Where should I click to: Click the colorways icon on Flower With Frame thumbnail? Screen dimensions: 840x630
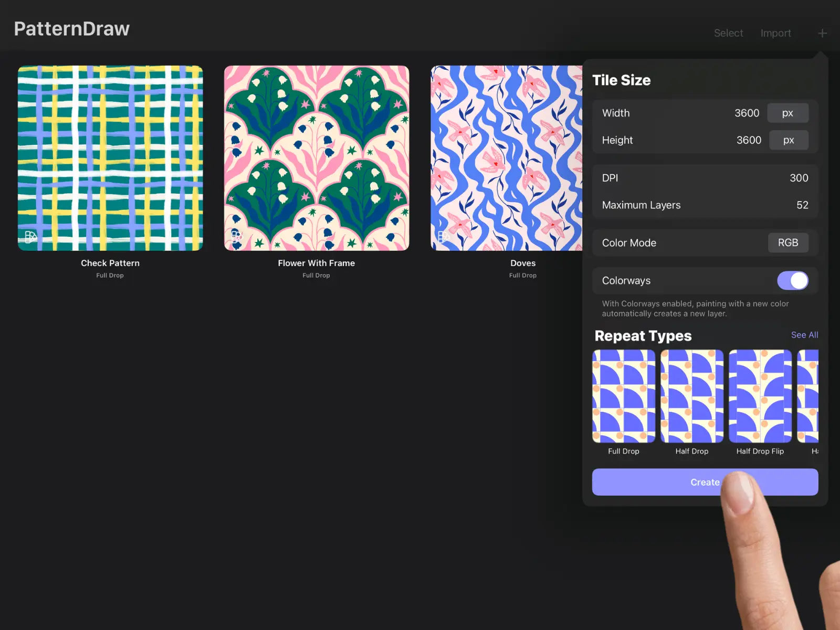click(x=237, y=237)
